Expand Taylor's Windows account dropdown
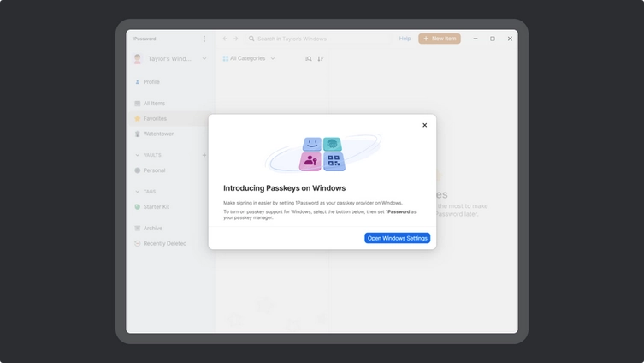Screen dimensions: 644x363 pos(204,59)
